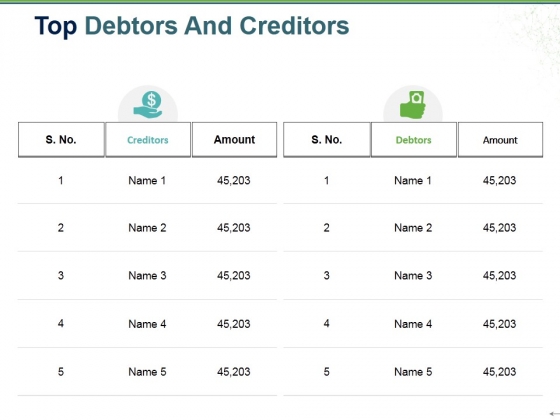This screenshot has width=560, height=420.
Task: Click the Amount header in debtors table
Action: coord(500,140)
